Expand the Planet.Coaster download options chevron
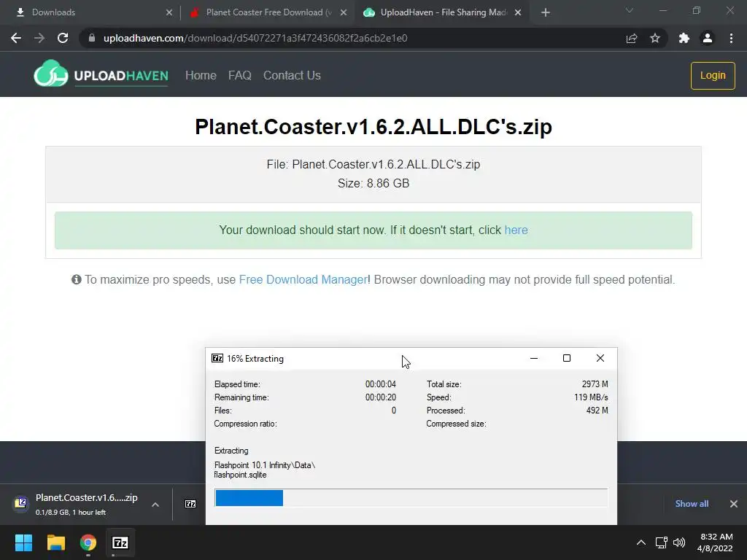This screenshot has height=560, width=747. (x=155, y=505)
